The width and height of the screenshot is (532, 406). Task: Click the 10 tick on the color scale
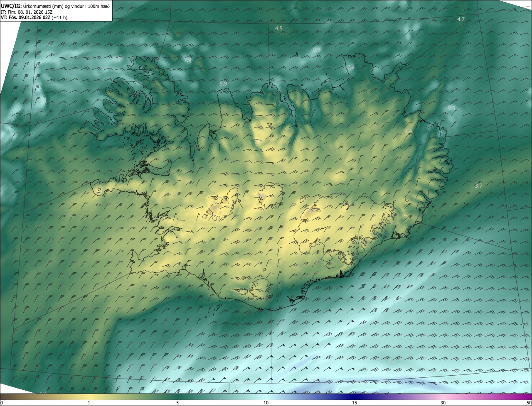[x=266, y=403]
